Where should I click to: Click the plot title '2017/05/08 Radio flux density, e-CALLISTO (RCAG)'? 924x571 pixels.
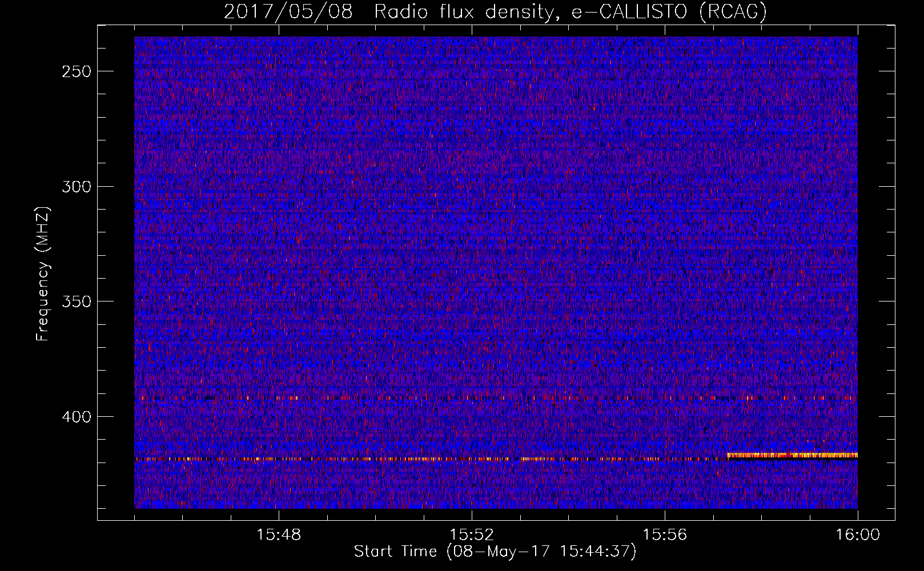coord(495,11)
